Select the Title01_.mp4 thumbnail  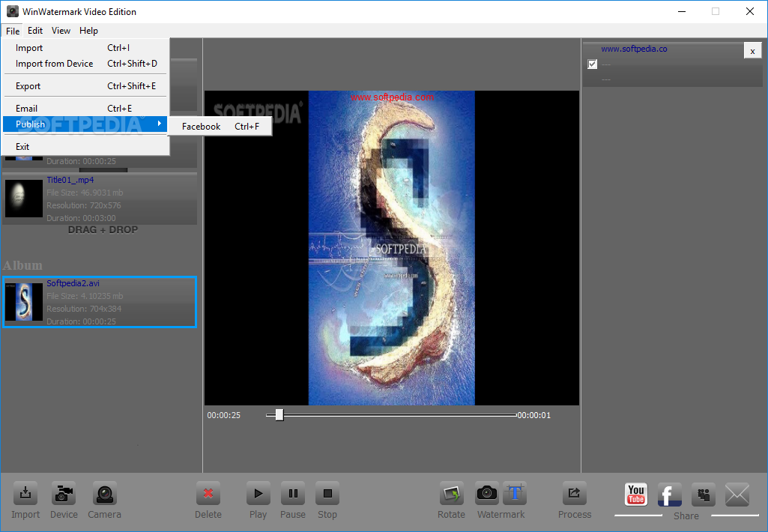tap(24, 199)
